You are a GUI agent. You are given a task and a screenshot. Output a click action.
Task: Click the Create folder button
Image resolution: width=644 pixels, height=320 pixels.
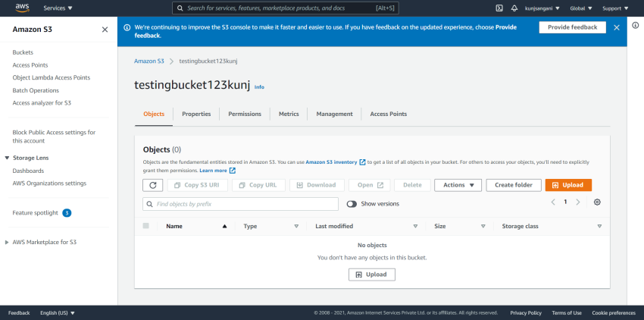coord(514,185)
